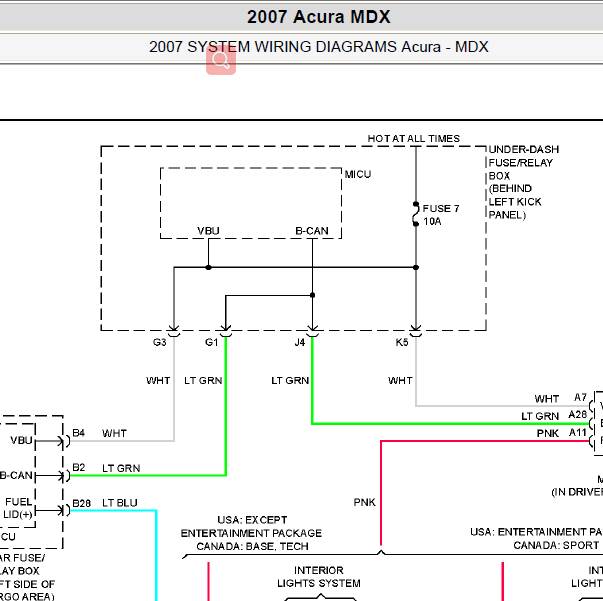Click "2007 SYSTEM WIRING DIAGRAMS Acura - MDX" heading

click(x=318, y=47)
